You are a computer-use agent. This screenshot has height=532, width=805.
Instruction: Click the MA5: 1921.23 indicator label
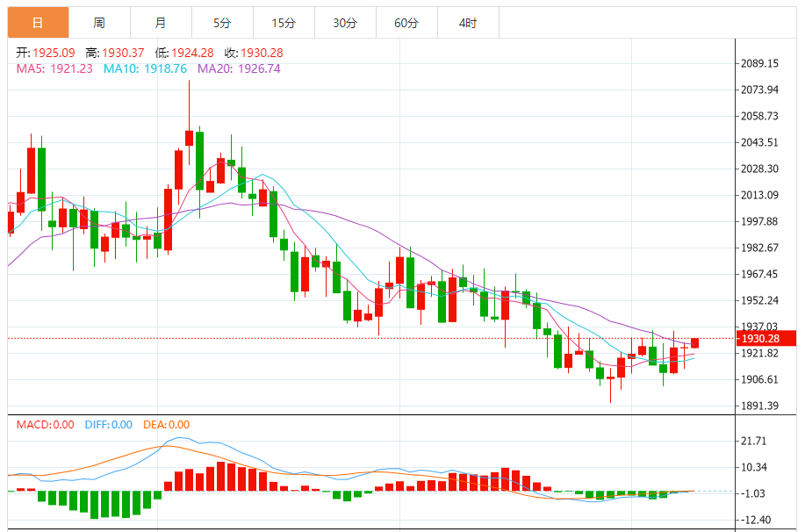(54, 68)
